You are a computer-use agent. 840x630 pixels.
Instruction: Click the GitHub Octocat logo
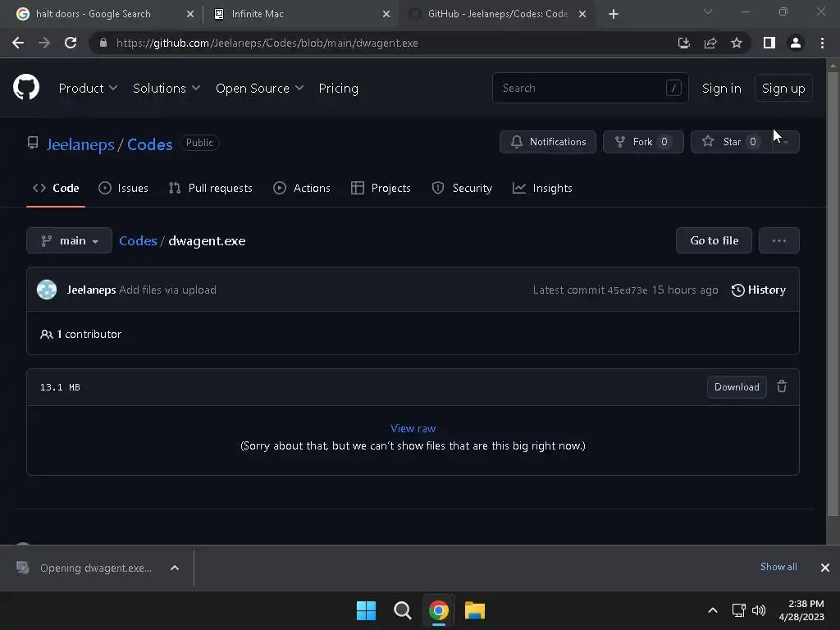pos(25,87)
